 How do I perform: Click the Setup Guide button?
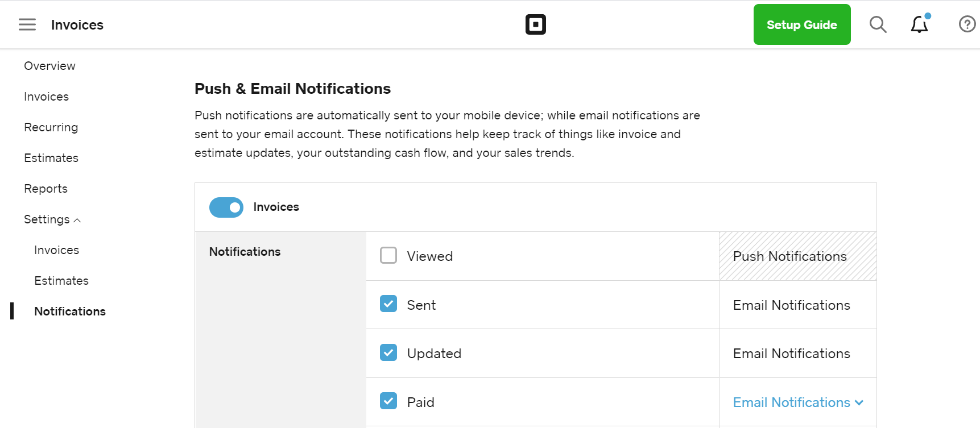[802, 24]
